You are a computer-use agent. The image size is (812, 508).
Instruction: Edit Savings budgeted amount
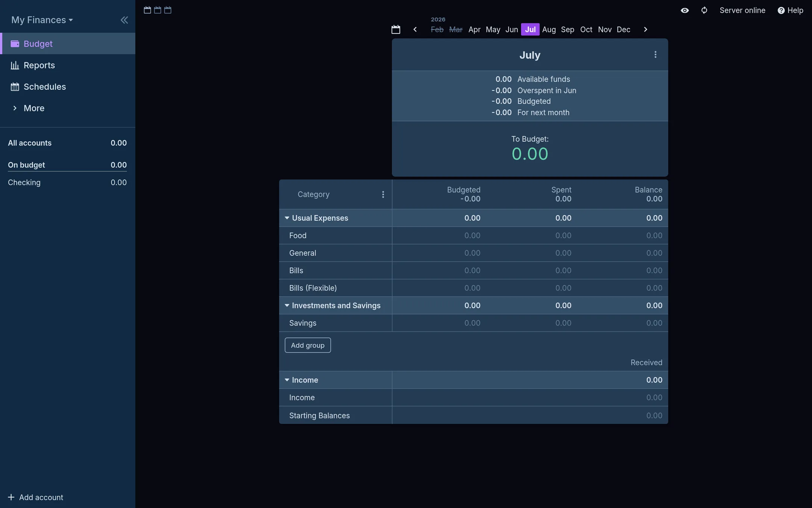click(x=472, y=323)
